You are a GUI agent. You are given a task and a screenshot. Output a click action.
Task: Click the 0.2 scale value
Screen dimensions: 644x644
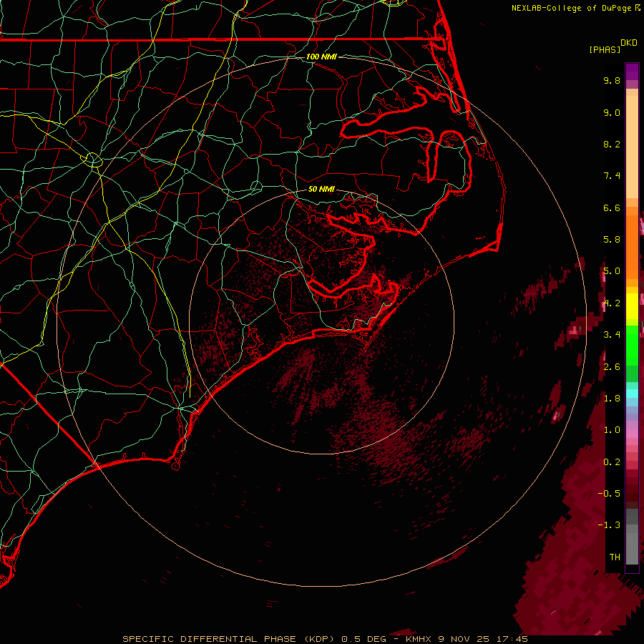tap(612, 462)
